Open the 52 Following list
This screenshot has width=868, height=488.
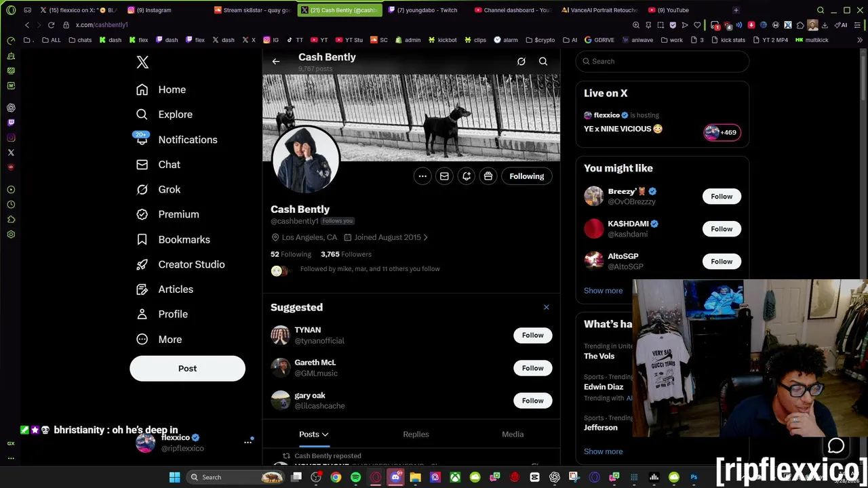(x=291, y=254)
